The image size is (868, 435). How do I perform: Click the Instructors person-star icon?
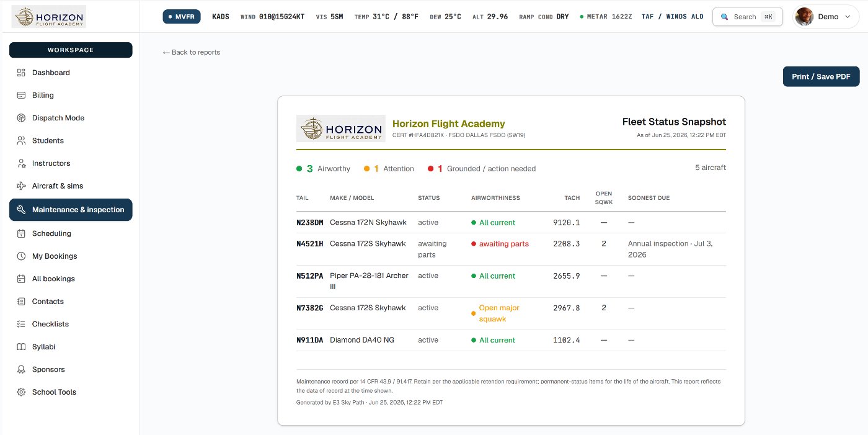tap(21, 163)
